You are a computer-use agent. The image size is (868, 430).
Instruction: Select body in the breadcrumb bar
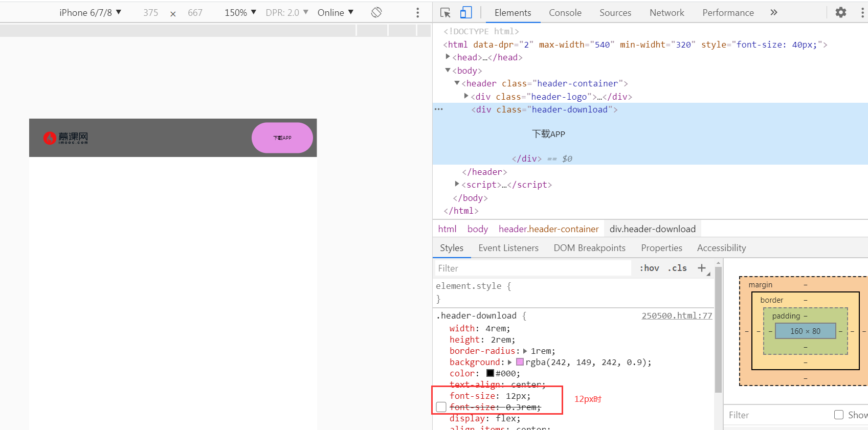click(478, 229)
